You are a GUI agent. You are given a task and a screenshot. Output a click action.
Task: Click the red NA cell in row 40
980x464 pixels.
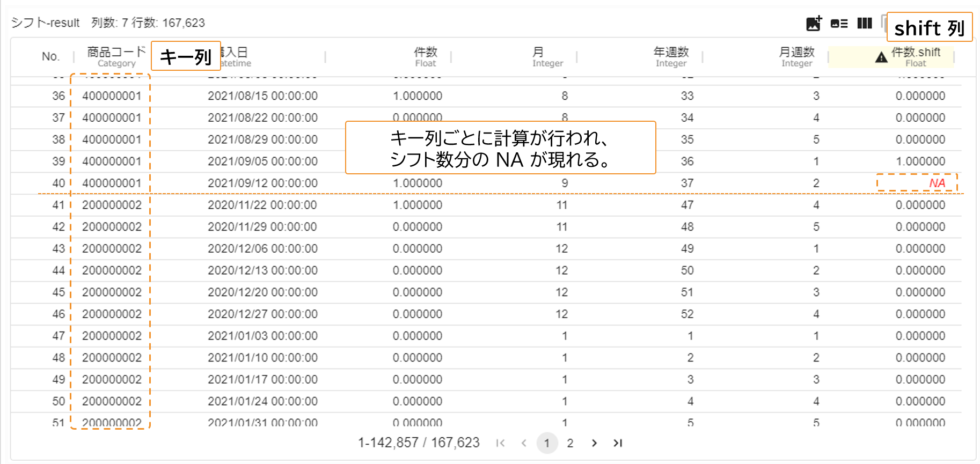pos(937,183)
